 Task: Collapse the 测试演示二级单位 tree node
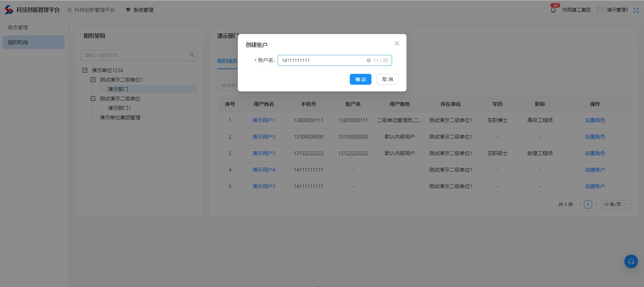[x=93, y=98]
